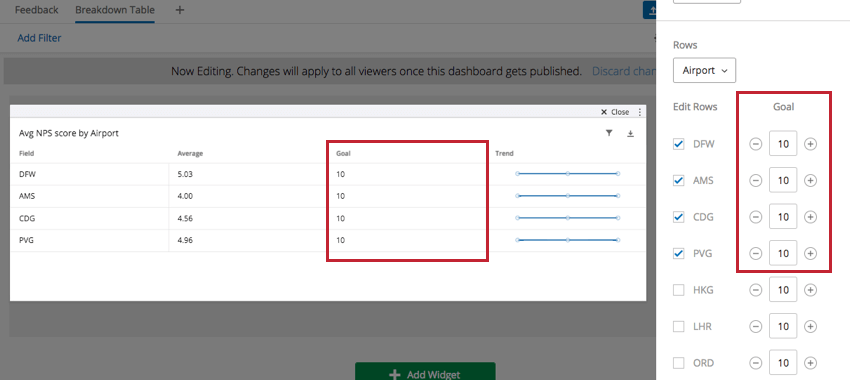The height and width of the screenshot is (380, 850).
Task: Enable the HKG row checkbox
Action: tap(678, 290)
